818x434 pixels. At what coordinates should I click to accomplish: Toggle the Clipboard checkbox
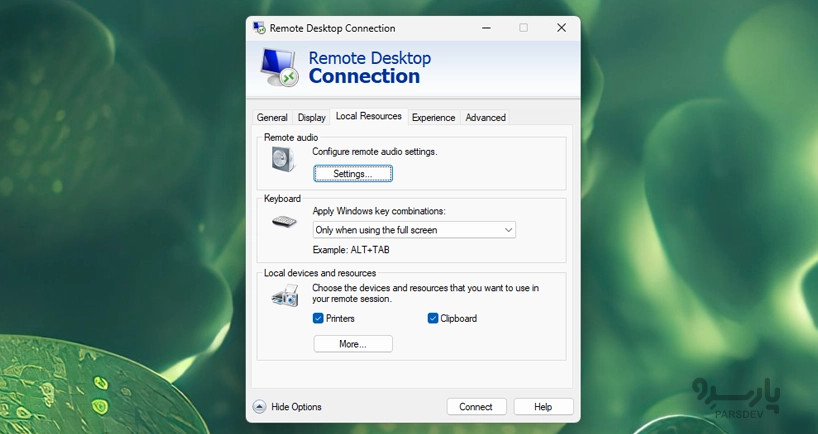click(x=432, y=318)
